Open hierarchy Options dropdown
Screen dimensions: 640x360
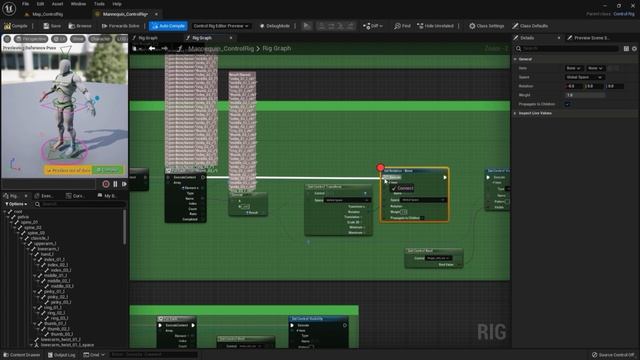16,204
